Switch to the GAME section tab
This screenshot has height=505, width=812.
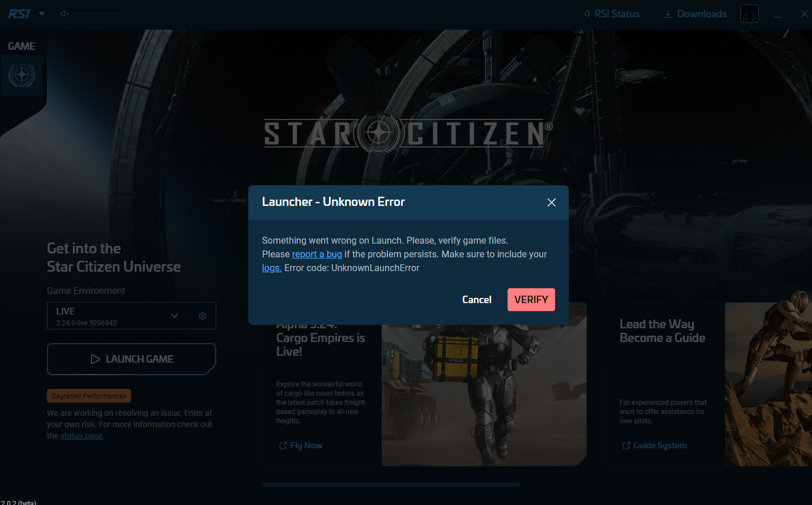click(21, 46)
